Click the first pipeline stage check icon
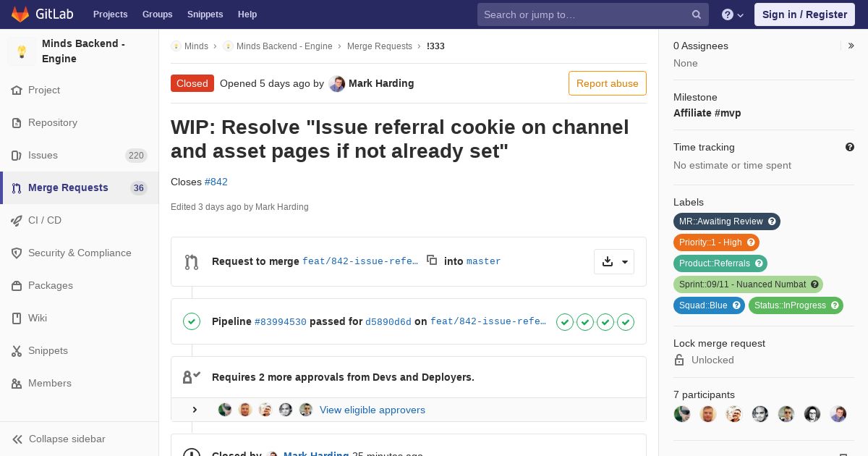Image resolution: width=868 pixels, height=456 pixels. click(565, 321)
